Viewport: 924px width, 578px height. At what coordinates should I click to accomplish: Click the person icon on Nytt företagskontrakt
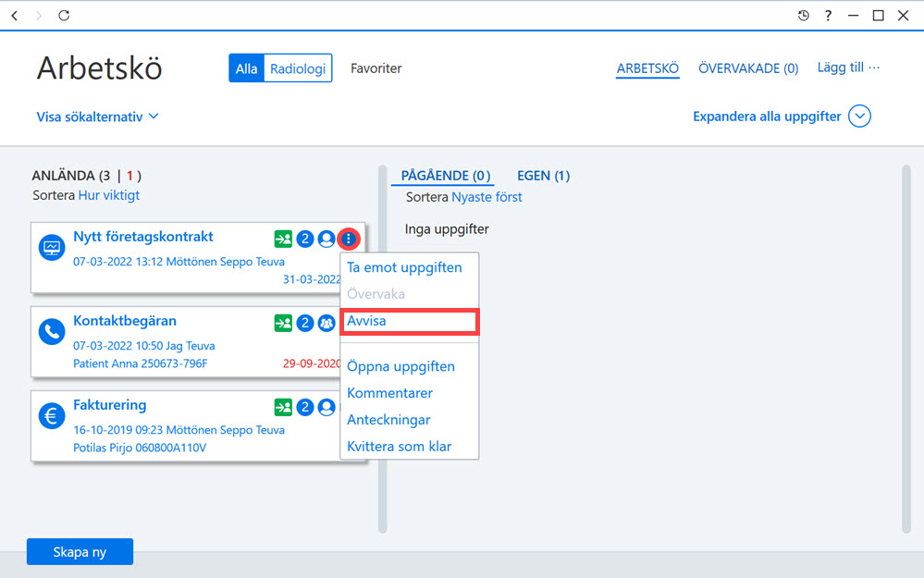(x=326, y=239)
